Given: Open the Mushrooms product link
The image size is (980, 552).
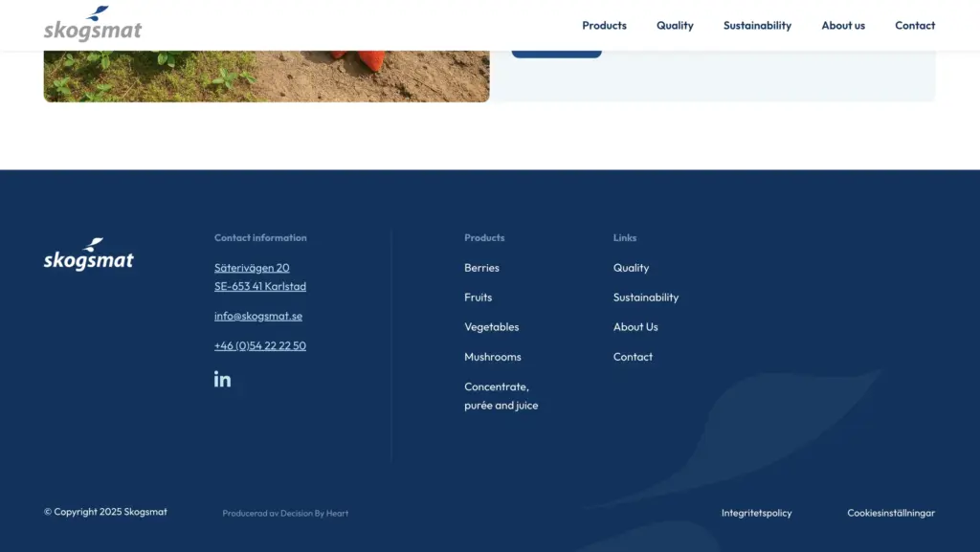Looking at the screenshot, I should (493, 357).
